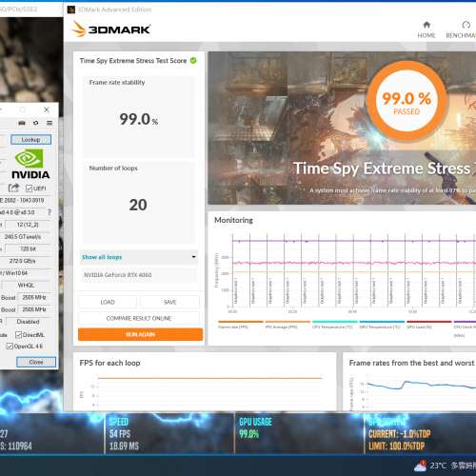Viewport: 476px width, 476px height.
Task: Click the 240.5 GTexel/s field in GPU-Z
Action: point(22,237)
